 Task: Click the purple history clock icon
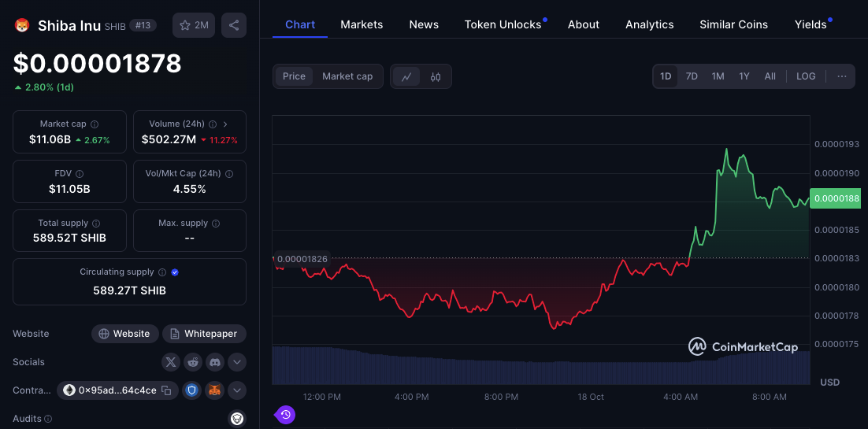(286, 415)
